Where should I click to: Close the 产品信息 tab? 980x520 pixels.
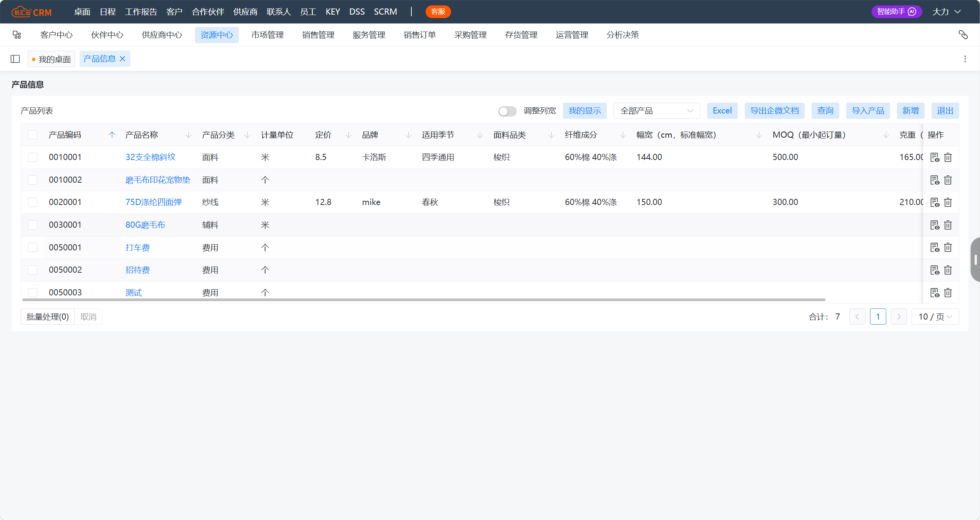coord(123,58)
